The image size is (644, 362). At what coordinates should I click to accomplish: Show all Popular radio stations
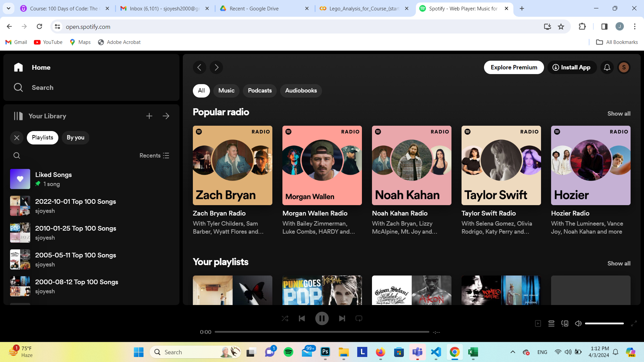[619, 114]
